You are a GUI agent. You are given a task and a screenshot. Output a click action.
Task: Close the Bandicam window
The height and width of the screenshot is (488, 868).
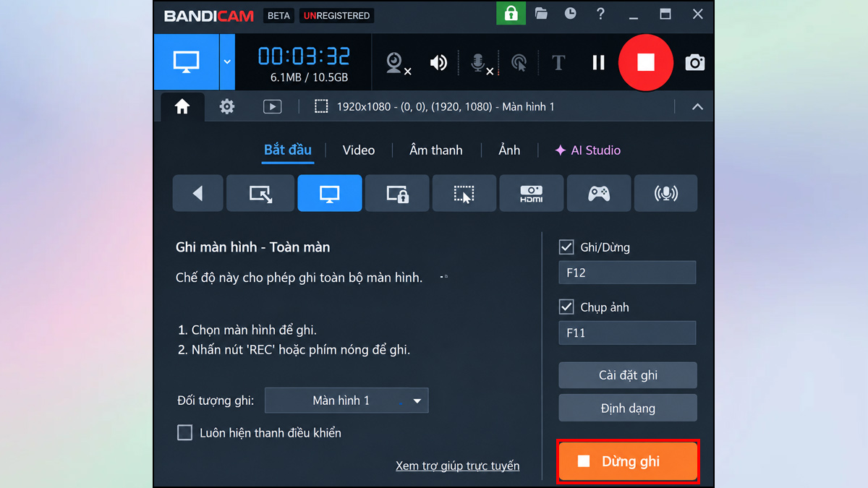pyautogui.click(x=697, y=14)
